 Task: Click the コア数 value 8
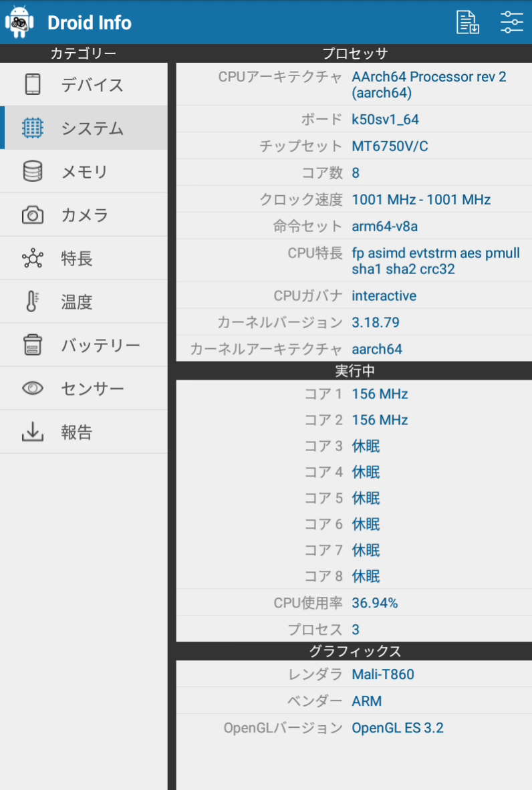click(x=355, y=173)
